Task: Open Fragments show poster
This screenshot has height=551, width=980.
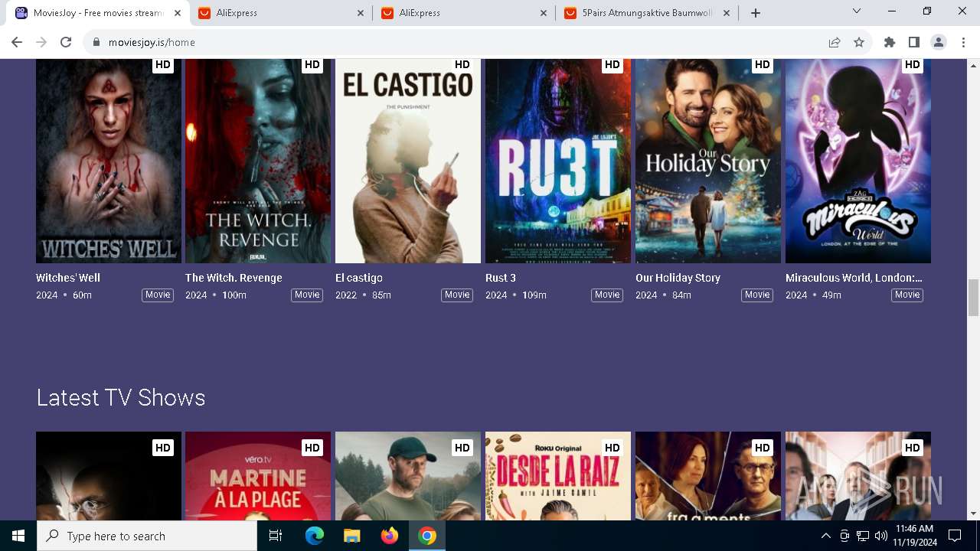Action: click(x=708, y=476)
